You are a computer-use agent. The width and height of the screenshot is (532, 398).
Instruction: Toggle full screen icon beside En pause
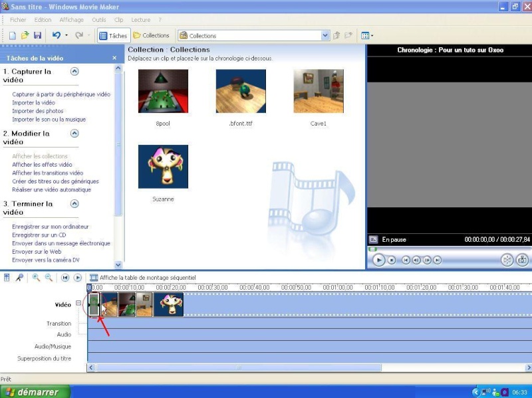point(373,239)
